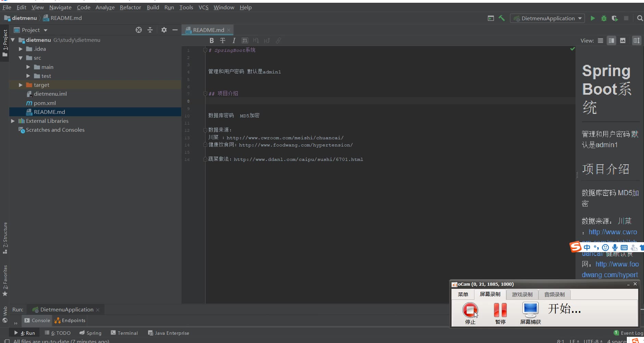Toggle auto-scroll preview button
644x343 pixels.
click(636, 40)
